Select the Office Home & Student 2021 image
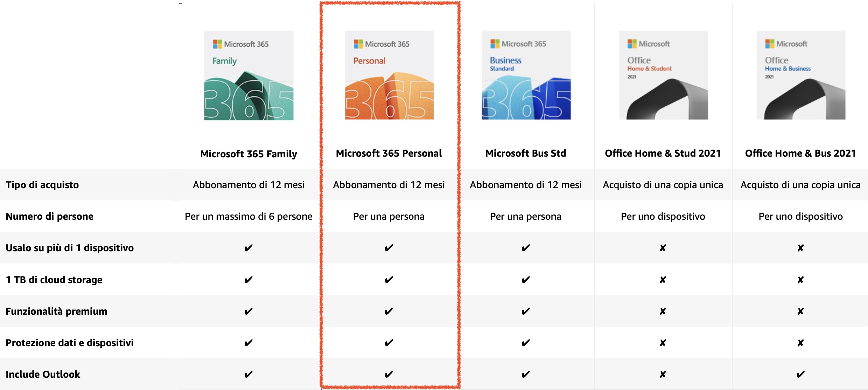The image size is (868, 390). [x=663, y=75]
